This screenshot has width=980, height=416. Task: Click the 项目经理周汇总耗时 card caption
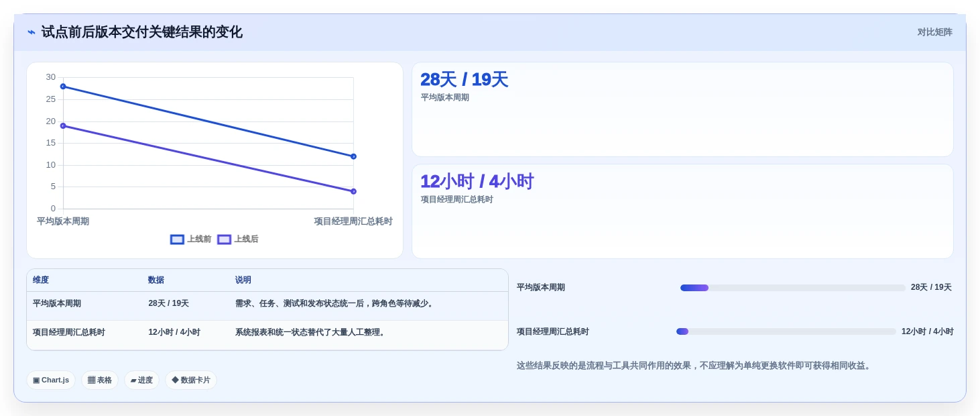click(x=457, y=200)
